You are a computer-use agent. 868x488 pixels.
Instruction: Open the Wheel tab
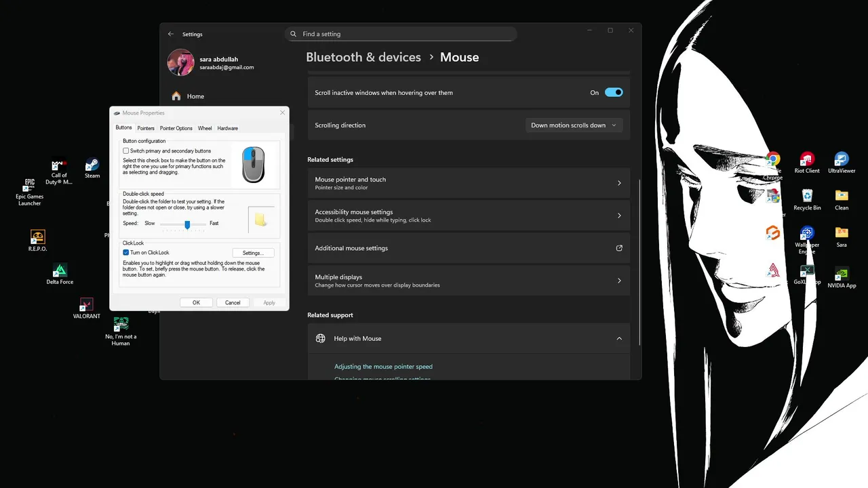[205, 128]
